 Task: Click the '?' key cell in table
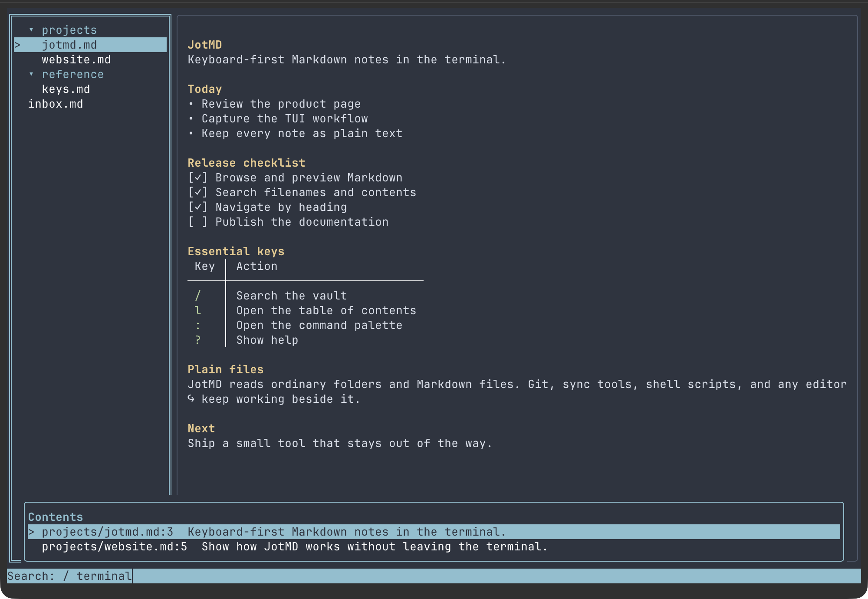(198, 340)
